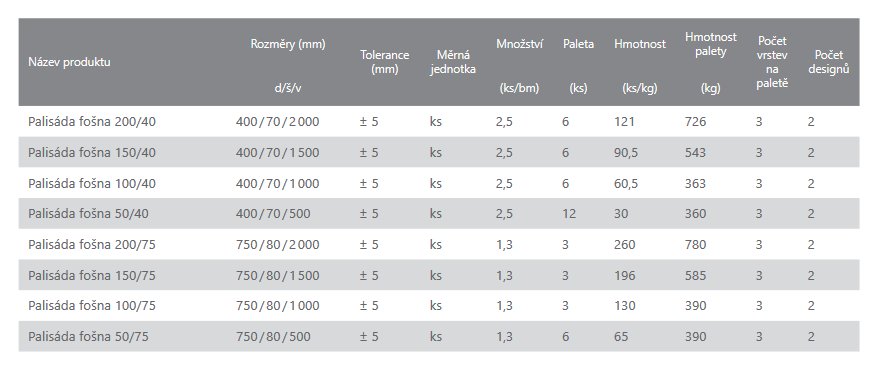Click the Množství column header
This screenshot has height=367, width=877.
point(519,44)
